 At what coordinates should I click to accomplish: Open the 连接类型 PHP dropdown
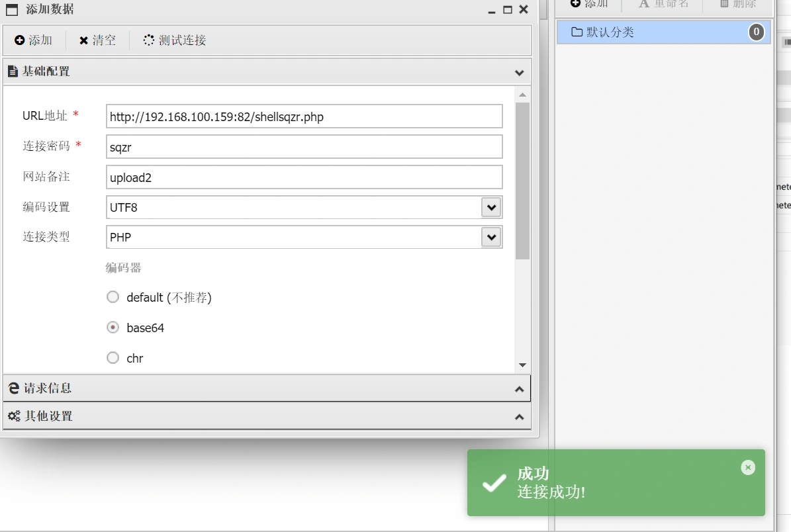click(490, 237)
